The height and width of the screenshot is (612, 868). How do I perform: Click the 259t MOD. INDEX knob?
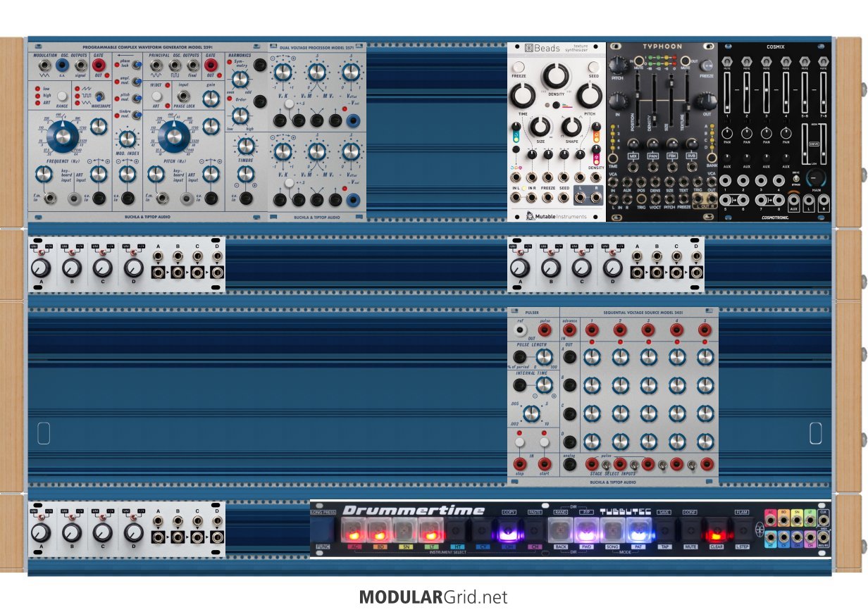pos(128,137)
